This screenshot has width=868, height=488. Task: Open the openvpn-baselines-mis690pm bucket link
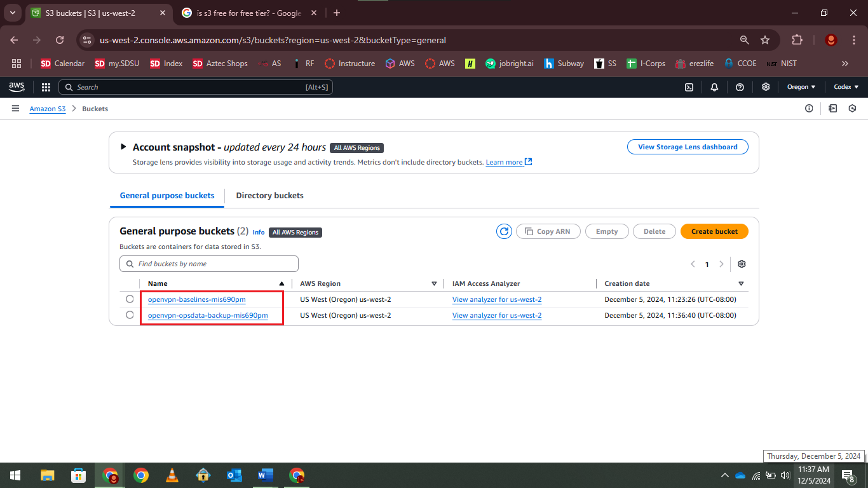[197, 299]
